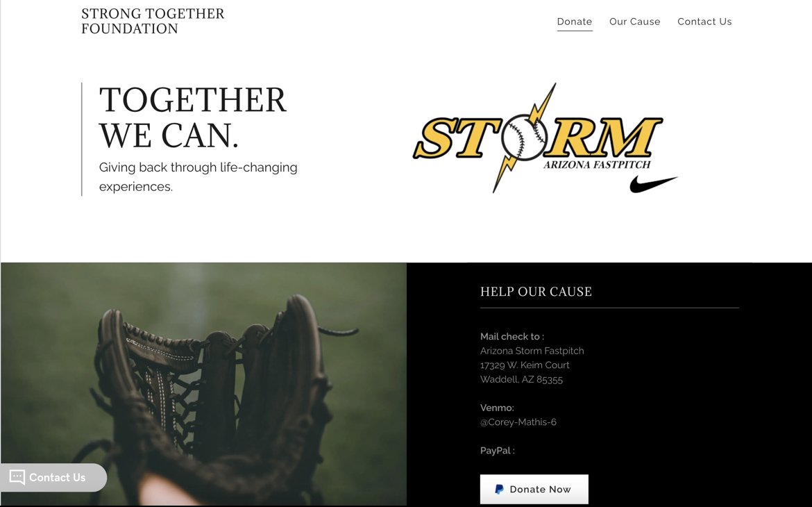Image resolution: width=812 pixels, height=507 pixels.
Task: Click the Waddell, AZ 85355 text
Action: (x=521, y=379)
